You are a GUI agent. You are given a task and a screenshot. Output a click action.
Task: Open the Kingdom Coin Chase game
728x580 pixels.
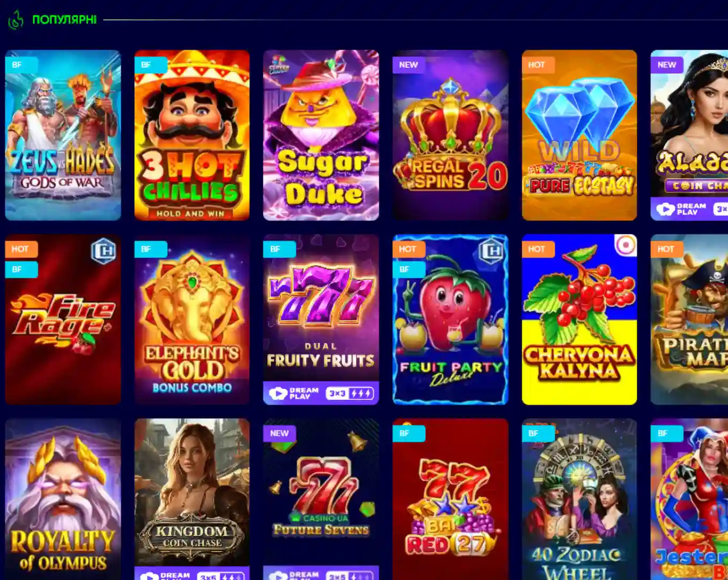(x=192, y=499)
